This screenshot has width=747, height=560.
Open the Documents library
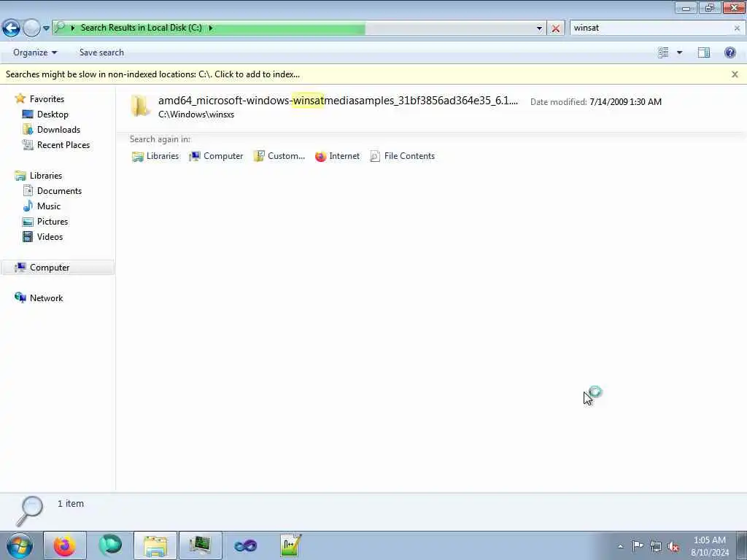59,191
